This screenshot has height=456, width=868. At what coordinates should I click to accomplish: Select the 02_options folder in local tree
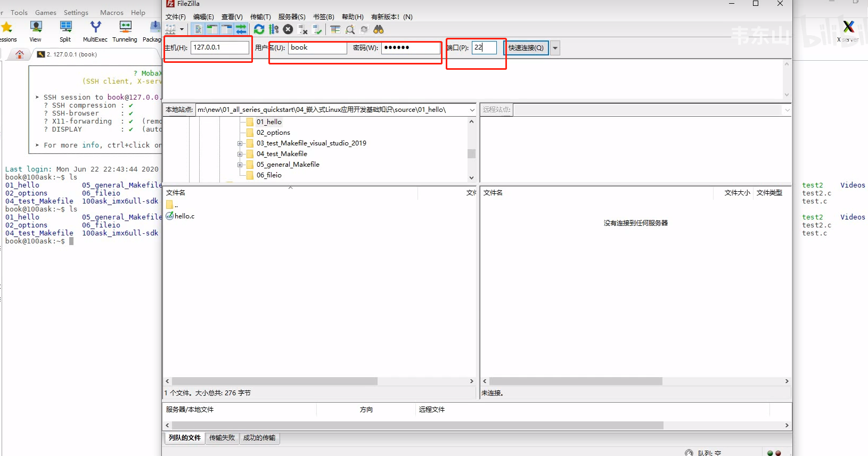point(273,133)
